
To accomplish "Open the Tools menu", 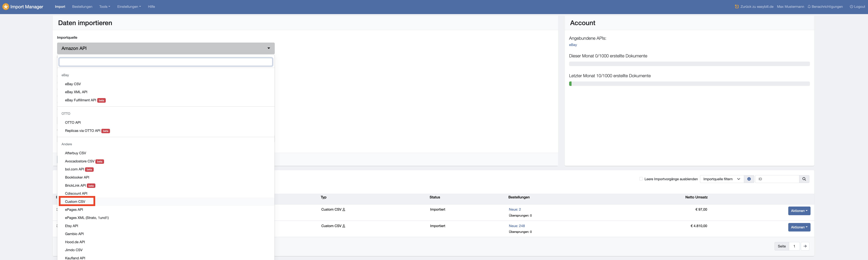I will pos(104,7).
